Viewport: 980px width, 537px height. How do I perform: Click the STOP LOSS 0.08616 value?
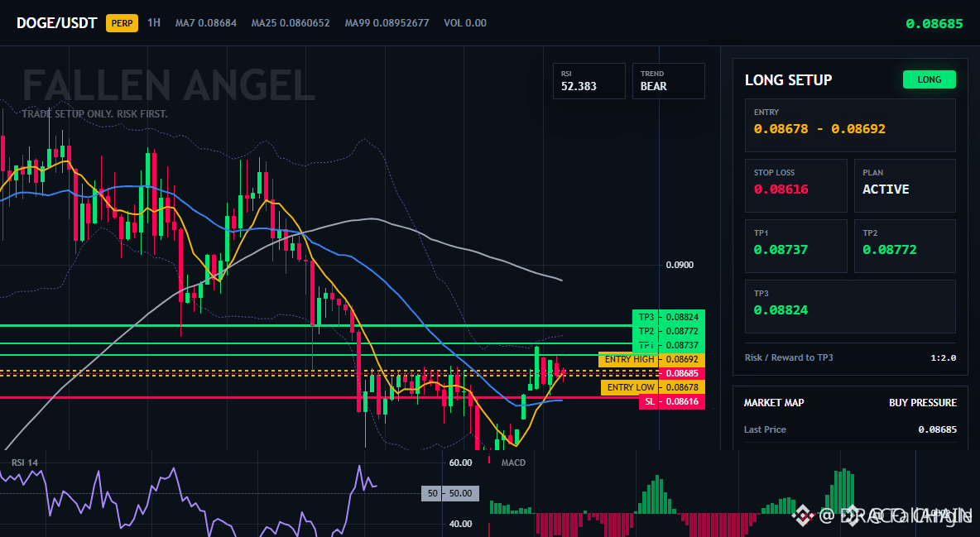click(x=781, y=189)
